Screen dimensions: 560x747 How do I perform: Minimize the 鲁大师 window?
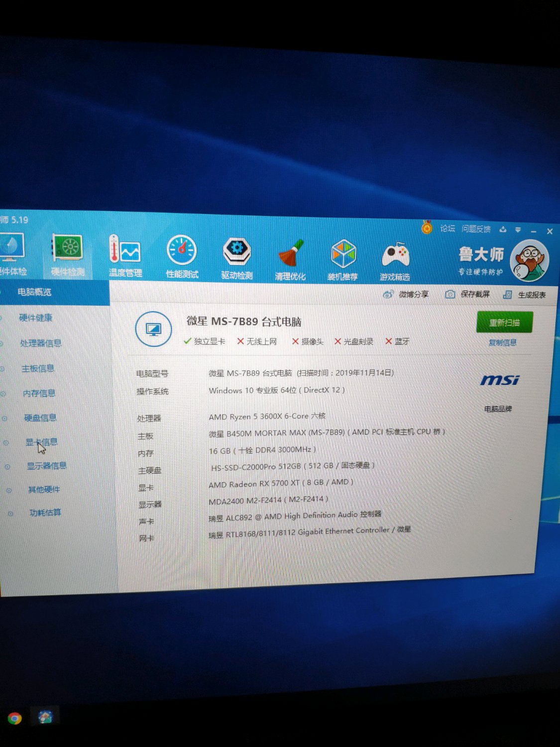pos(534,232)
